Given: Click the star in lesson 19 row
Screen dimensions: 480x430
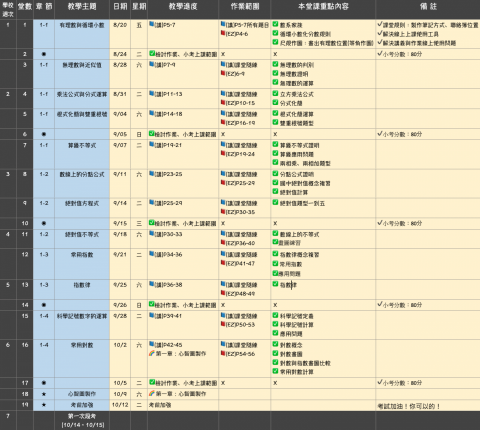Looking at the screenshot, I should click(44, 405).
